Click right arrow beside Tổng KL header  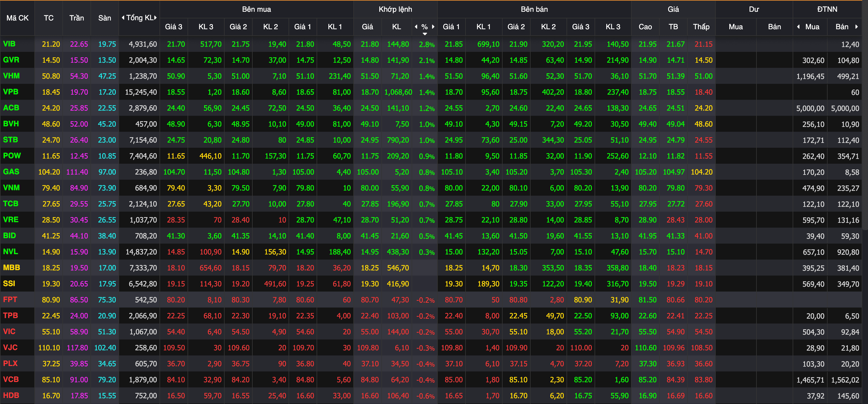click(x=155, y=18)
